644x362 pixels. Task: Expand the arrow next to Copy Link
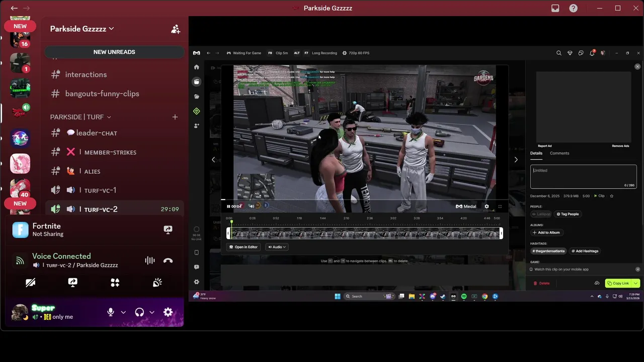(x=636, y=283)
